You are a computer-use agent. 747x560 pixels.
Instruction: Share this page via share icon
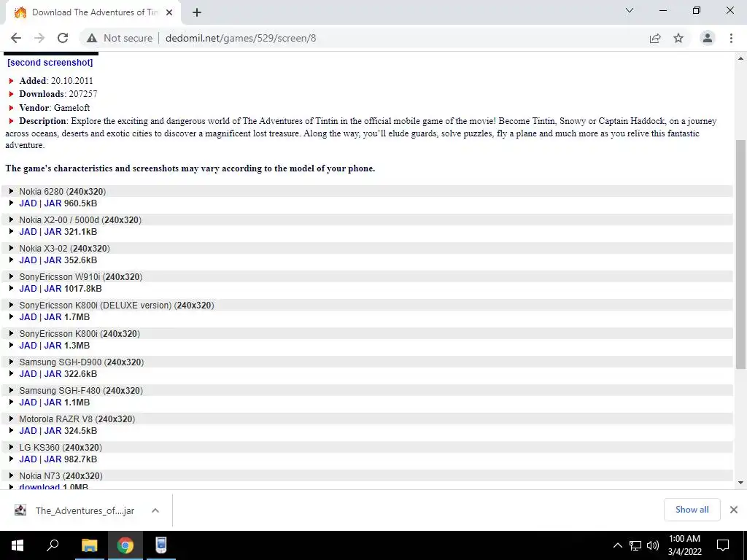click(x=655, y=38)
